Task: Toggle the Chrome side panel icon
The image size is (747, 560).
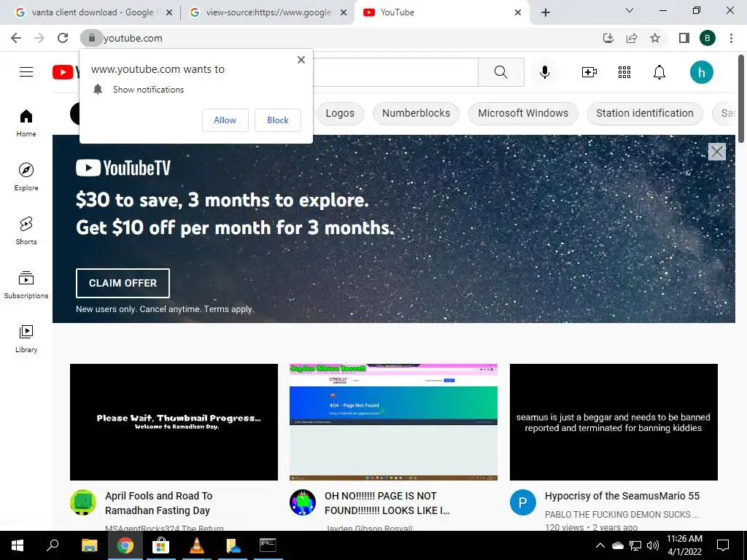Action: pyautogui.click(x=684, y=38)
